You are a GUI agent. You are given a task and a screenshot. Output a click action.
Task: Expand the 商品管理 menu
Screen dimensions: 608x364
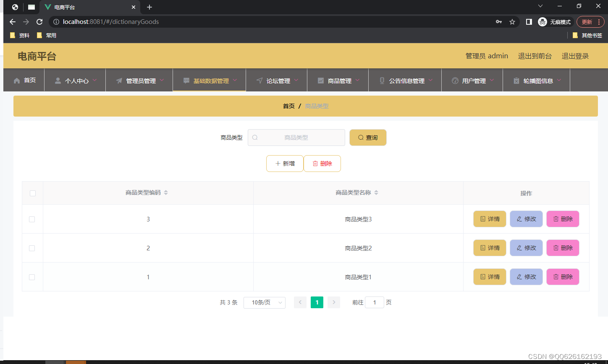coord(339,81)
